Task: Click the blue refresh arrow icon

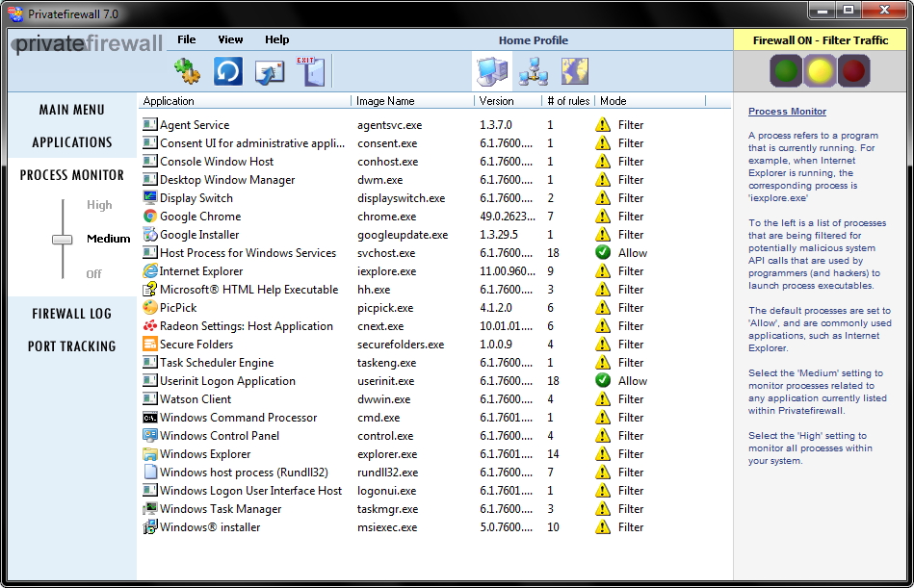Action: [x=228, y=71]
